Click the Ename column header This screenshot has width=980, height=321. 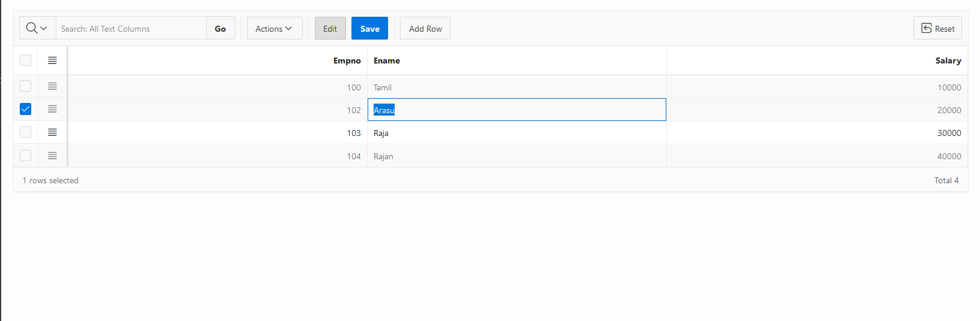pos(387,60)
